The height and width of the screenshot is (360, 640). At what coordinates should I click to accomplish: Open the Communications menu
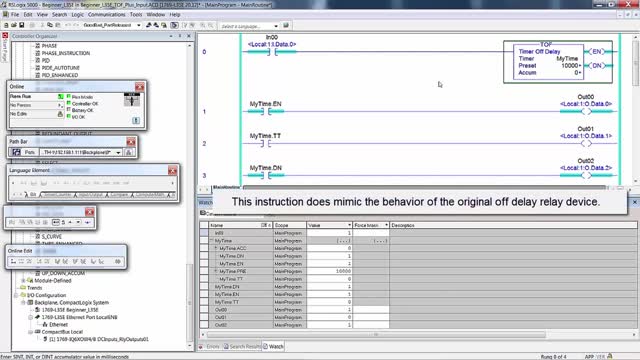(107, 15)
